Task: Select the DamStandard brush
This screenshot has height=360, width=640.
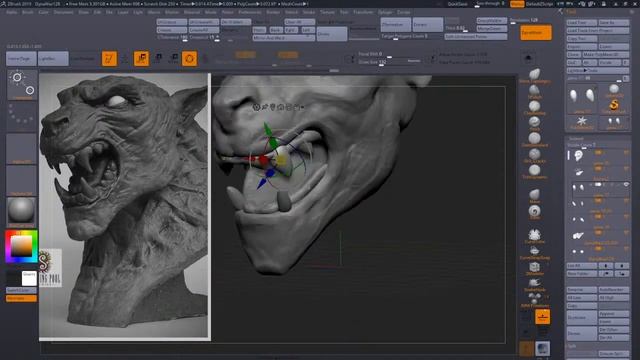Action: click(534, 140)
